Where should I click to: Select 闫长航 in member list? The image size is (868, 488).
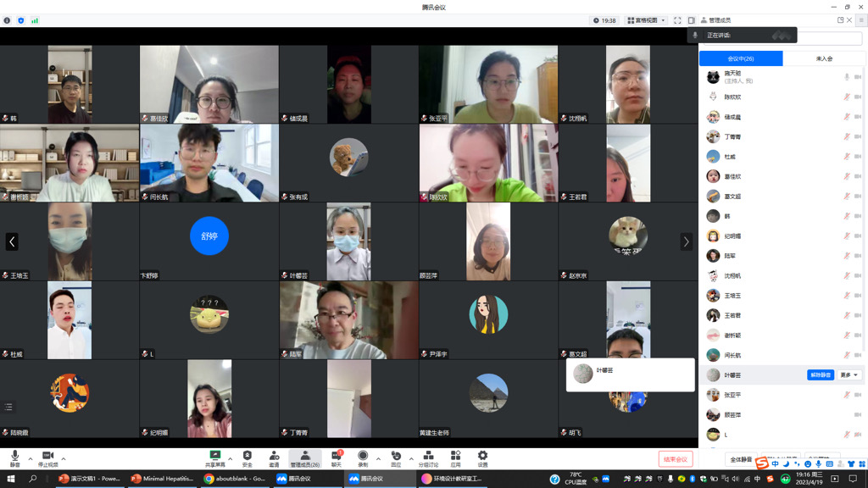(x=781, y=355)
